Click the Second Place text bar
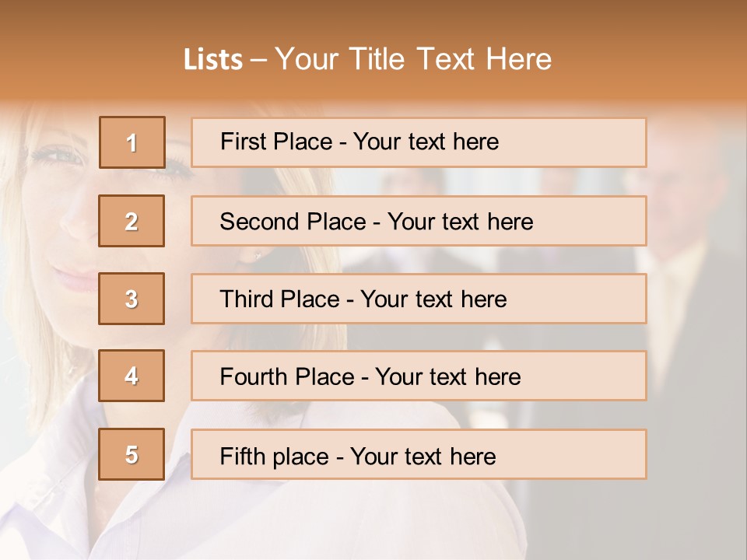 [x=419, y=221]
